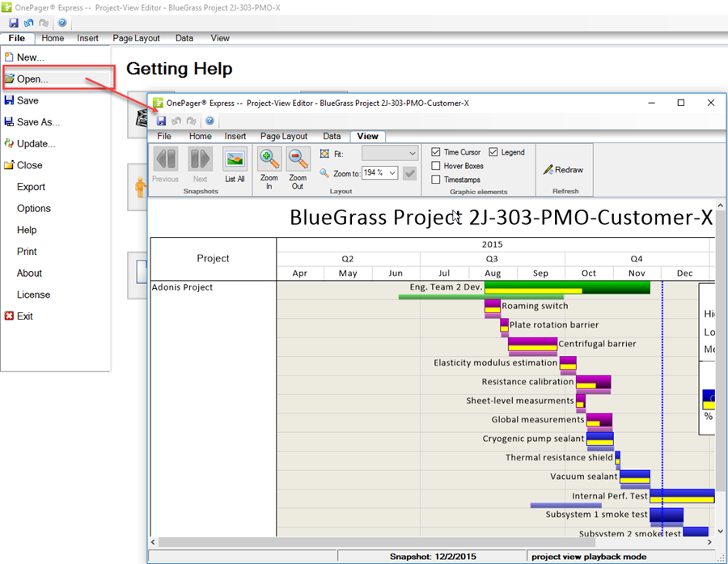
Task: Switch to the Page Layout tab
Action: pos(283,136)
